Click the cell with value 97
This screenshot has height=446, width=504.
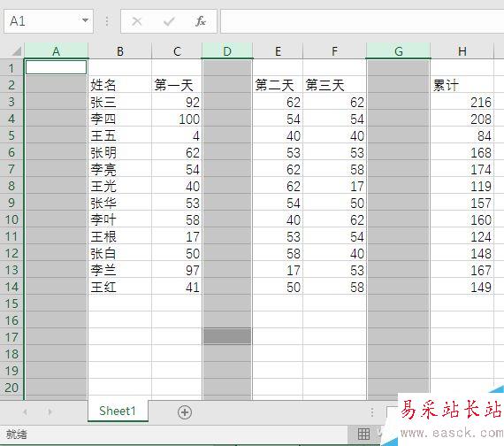[177, 270]
